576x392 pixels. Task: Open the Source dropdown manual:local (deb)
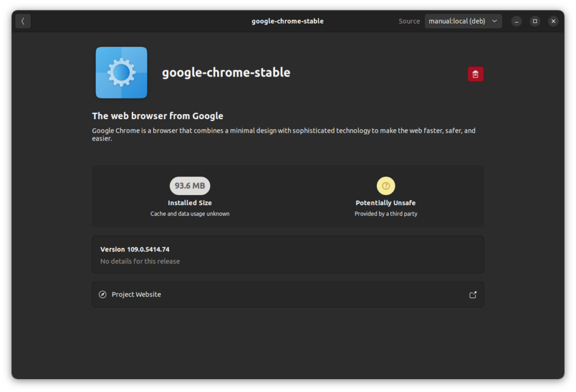[x=463, y=21]
